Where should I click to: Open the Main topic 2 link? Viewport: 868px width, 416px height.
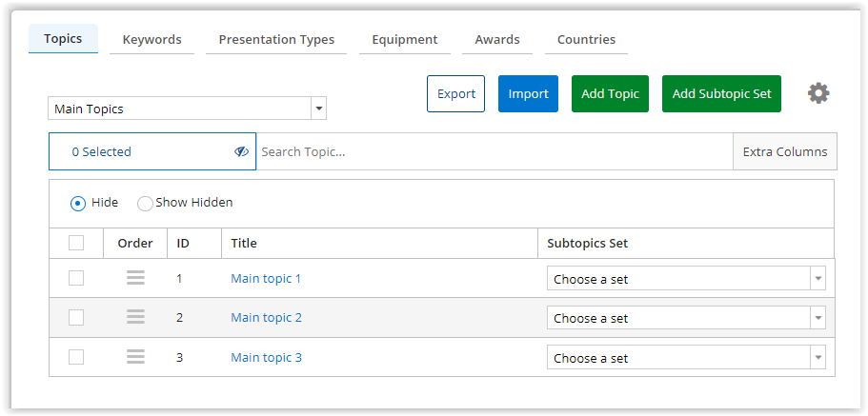click(x=266, y=318)
